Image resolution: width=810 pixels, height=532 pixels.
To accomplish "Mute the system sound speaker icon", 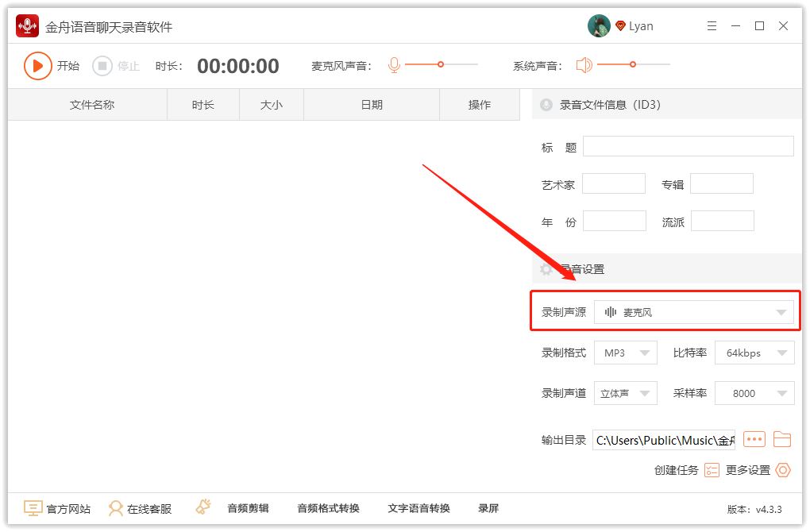I will (584, 65).
